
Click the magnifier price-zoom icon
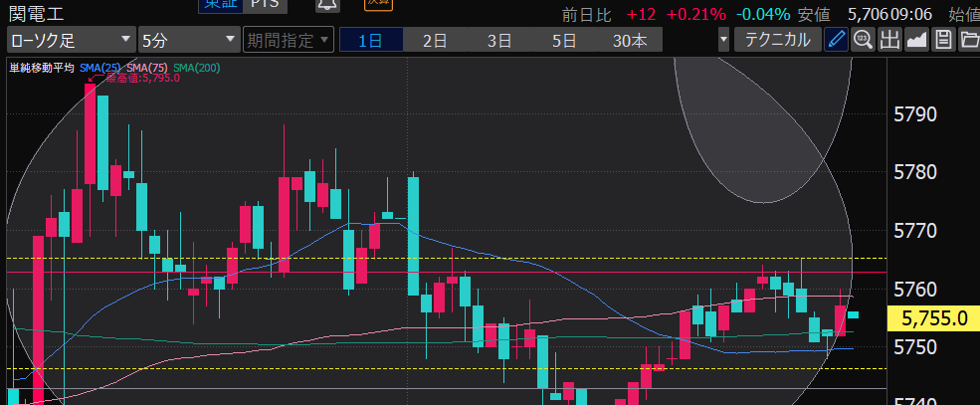[863, 40]
